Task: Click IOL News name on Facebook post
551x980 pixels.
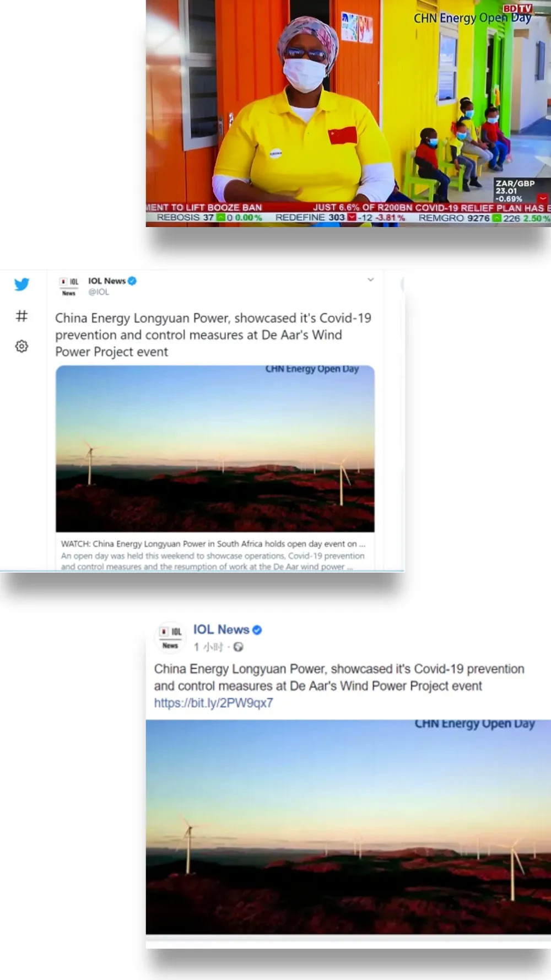Action: coord(221,629)
